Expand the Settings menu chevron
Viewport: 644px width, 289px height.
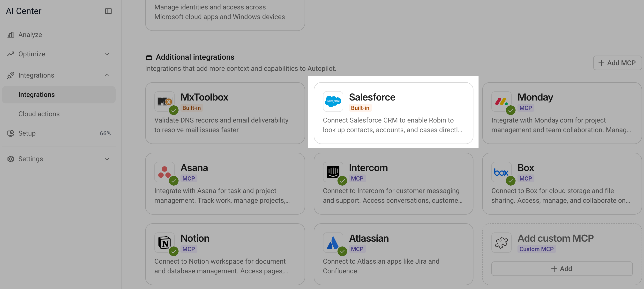click(107, 159)
